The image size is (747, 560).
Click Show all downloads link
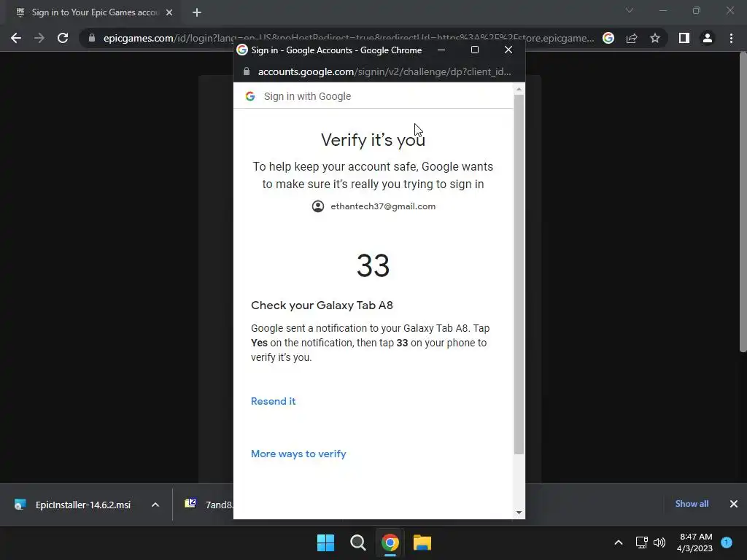(692, 504)
